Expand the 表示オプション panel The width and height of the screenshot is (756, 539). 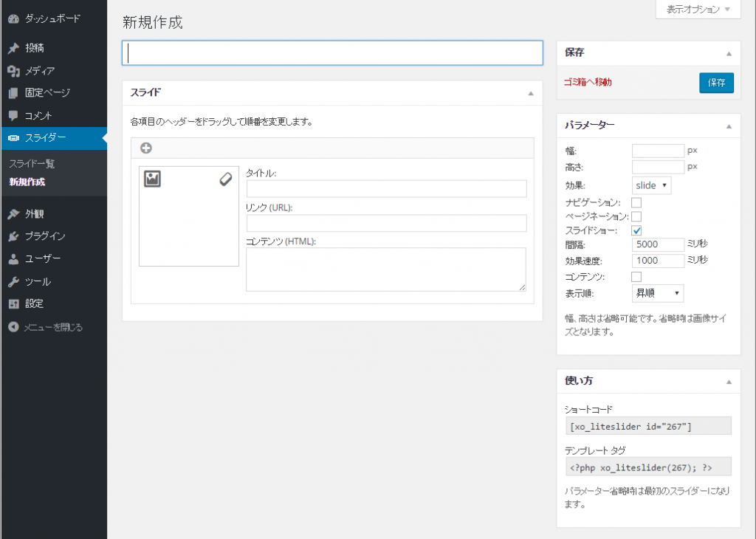click(698, 10)
